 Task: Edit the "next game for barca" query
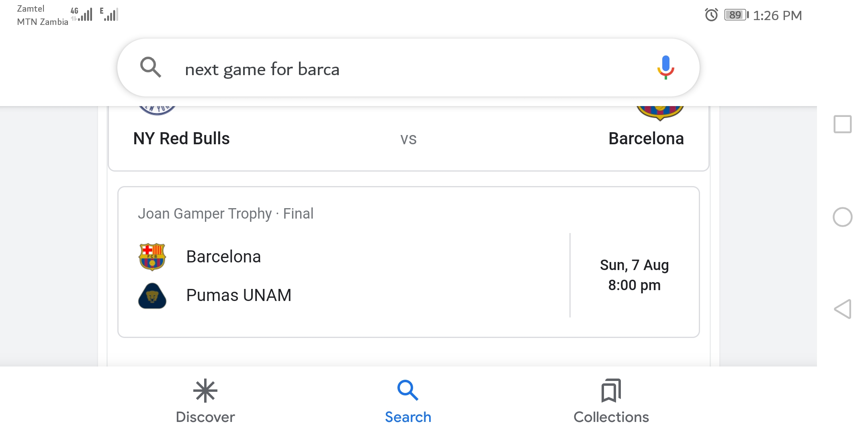pos(262,69)
